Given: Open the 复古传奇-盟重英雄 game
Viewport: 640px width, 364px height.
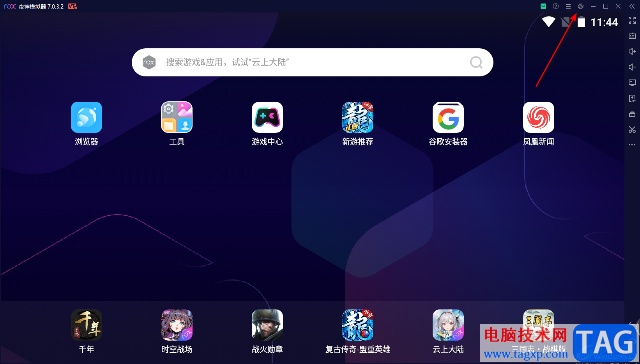Looking at the screenshot, I should click(x=358, y=332).
